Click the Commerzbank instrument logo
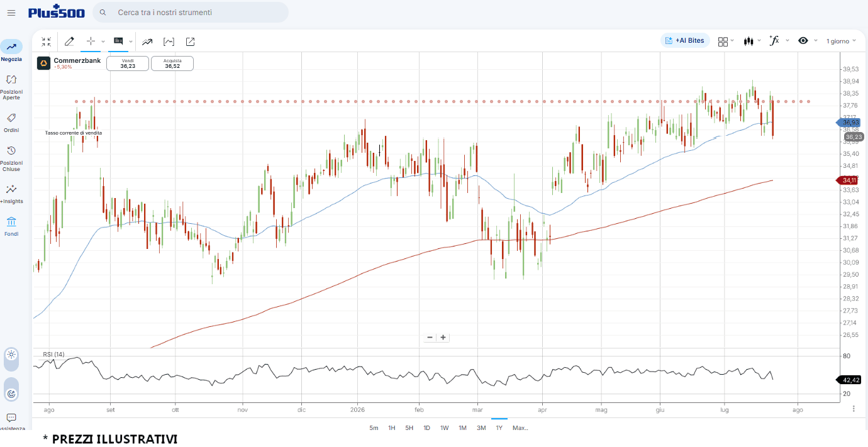Screen dimensions: 868x447 43,63
